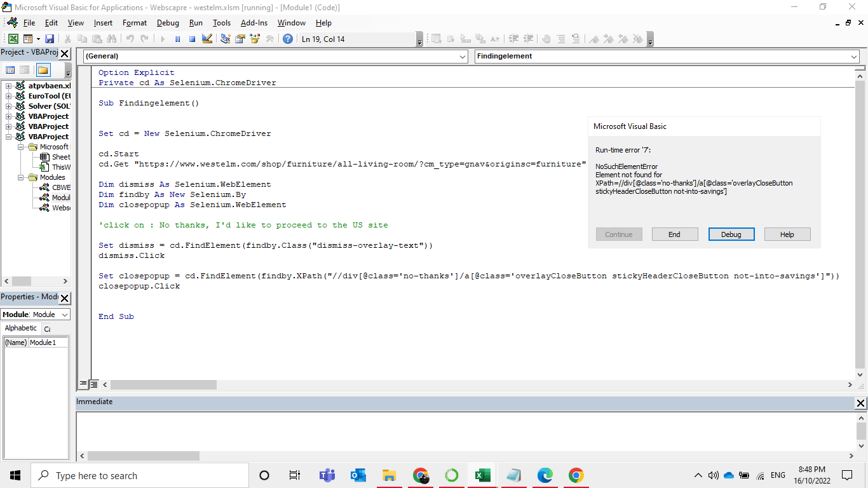
Task: Run the Findingelement macro with Run Sub icon
Action: 162,38
